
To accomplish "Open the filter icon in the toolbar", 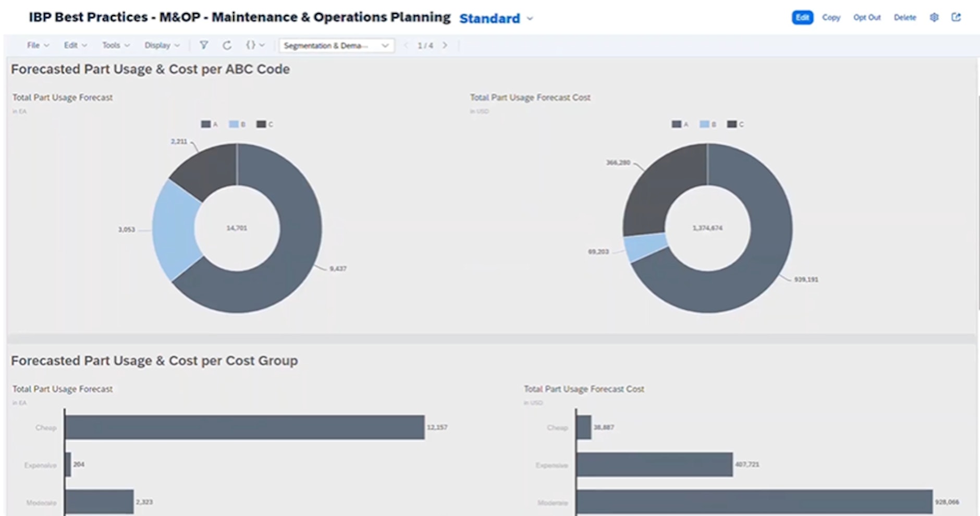I will coord(203,45).
